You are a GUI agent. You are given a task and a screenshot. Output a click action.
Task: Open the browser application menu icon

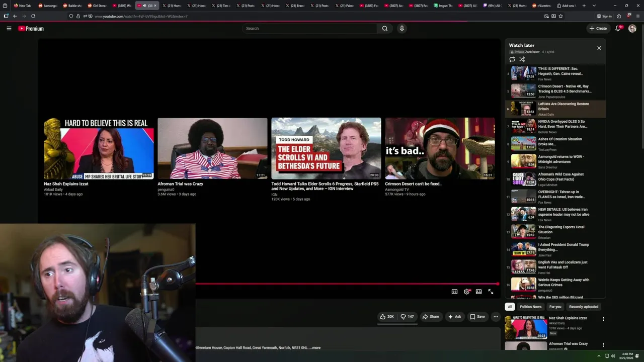pos(638,16)
